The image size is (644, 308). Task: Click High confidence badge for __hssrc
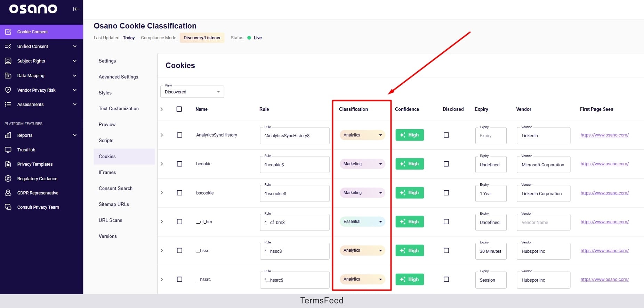pos(410,279)
